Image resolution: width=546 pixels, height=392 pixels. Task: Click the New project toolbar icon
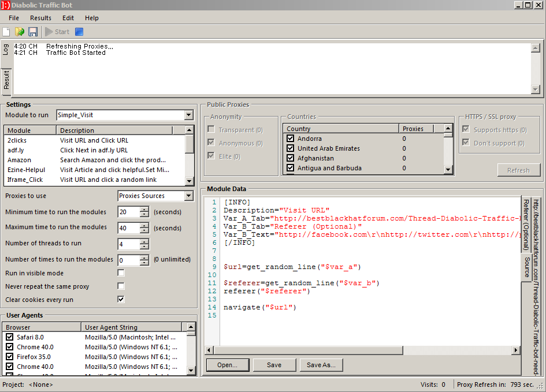pos(6,32)
